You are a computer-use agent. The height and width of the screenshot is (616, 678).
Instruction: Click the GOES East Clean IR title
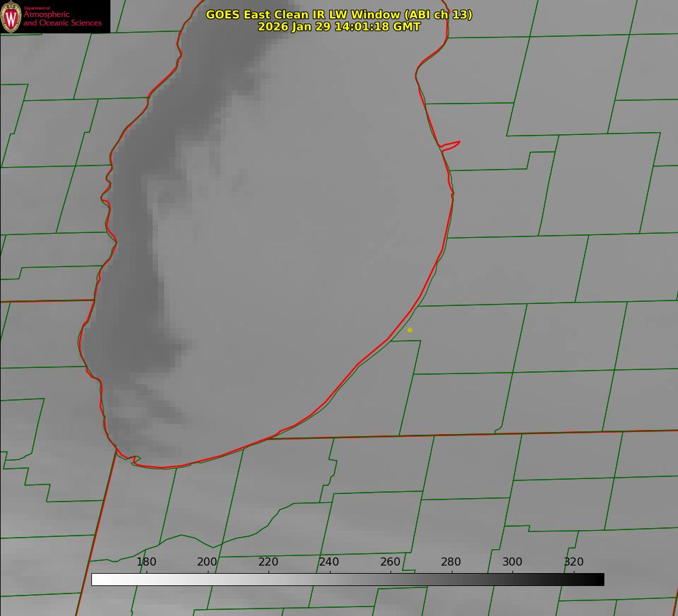tap(339, 14)
